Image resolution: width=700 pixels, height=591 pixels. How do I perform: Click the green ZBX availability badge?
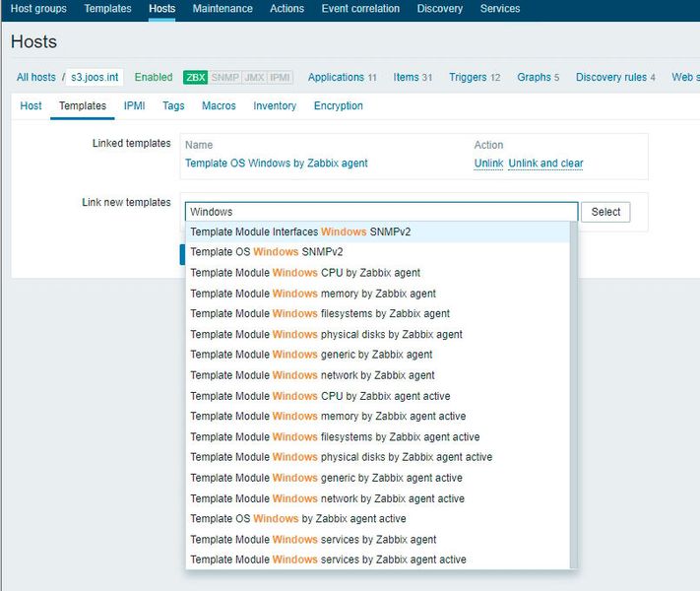click(x=196, y=77)
